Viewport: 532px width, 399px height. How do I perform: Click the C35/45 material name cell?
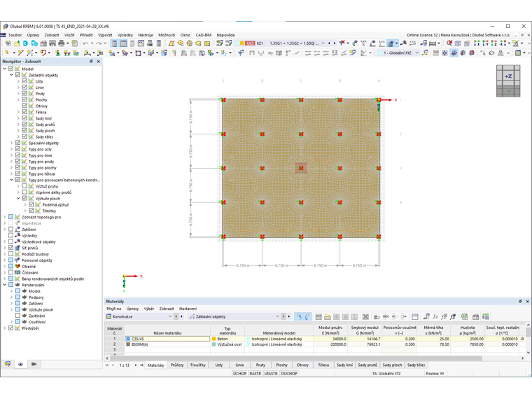click(x=167, y=339)
